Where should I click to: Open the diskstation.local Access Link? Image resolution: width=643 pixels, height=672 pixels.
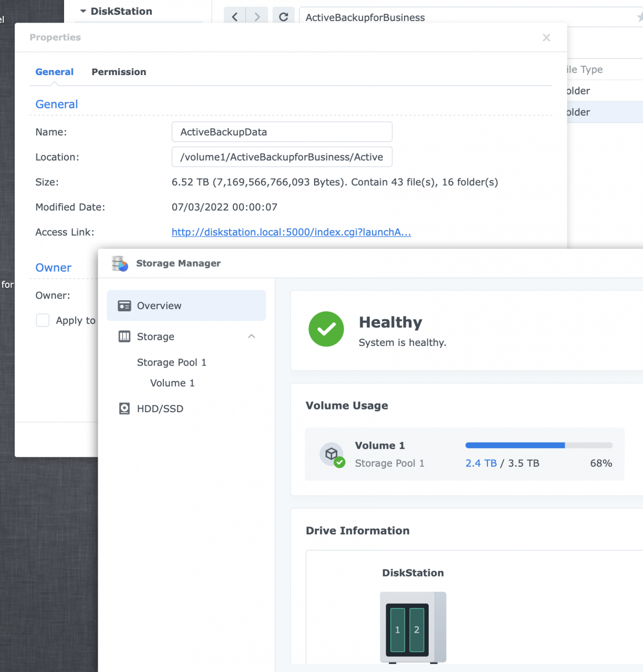(291, 232)
